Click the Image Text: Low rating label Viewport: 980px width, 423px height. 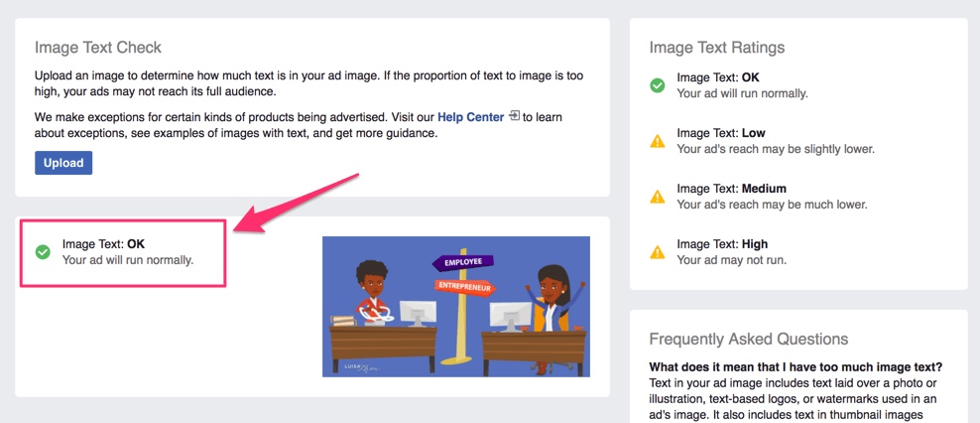pos(720,133)
